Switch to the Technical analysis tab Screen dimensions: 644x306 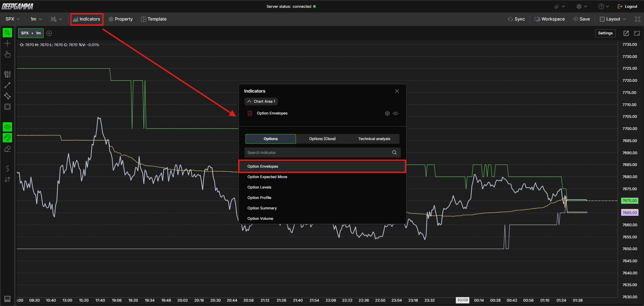point(374,139)
